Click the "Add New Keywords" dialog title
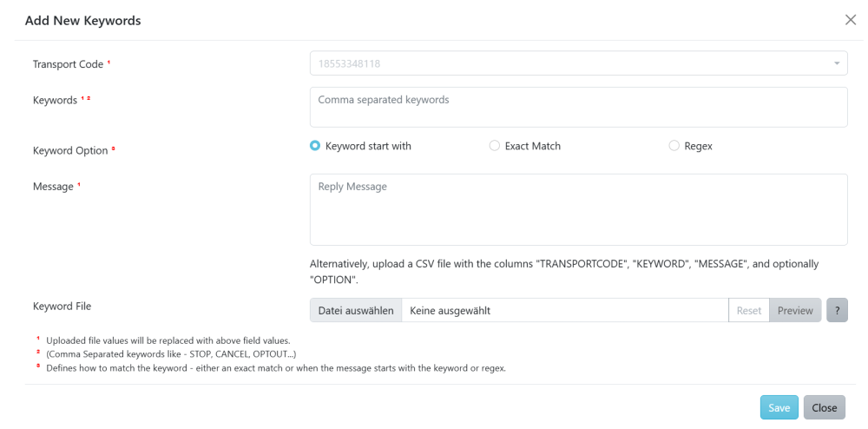 coord(83,20)
